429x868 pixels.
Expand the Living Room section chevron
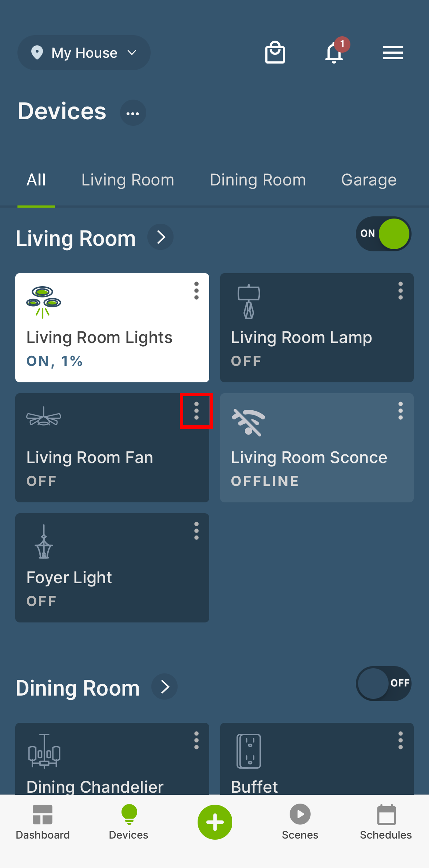[160, 237]
